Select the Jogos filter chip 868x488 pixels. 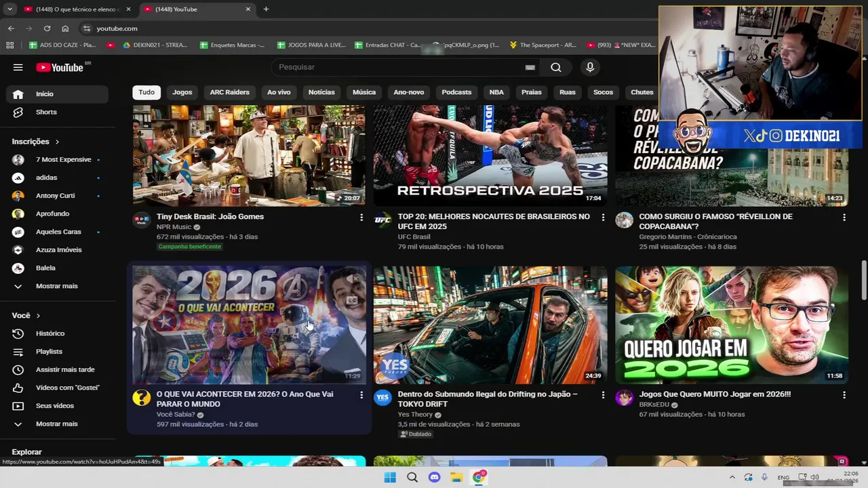[182, 92]
